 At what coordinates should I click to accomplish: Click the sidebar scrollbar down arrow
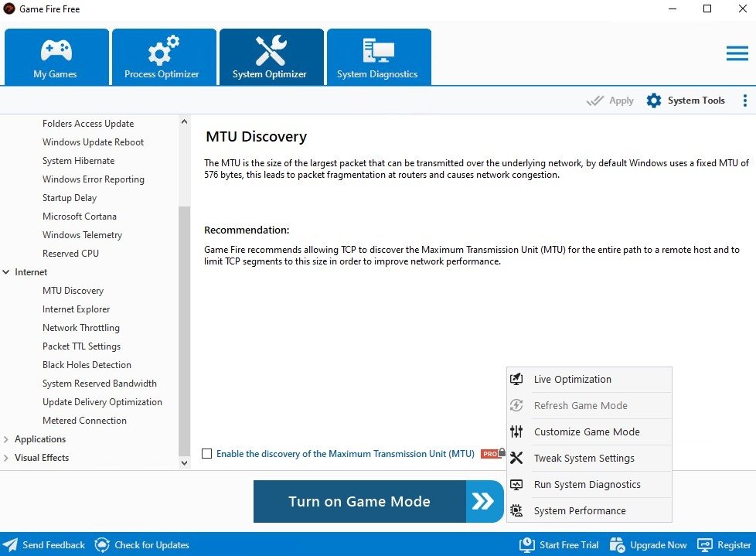[184, 463]
